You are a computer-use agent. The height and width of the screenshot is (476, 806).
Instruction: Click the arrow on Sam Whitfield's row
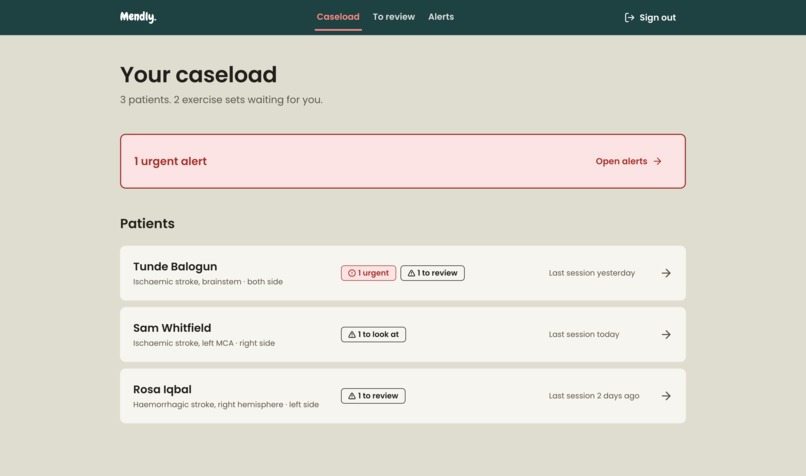[666, 335]
